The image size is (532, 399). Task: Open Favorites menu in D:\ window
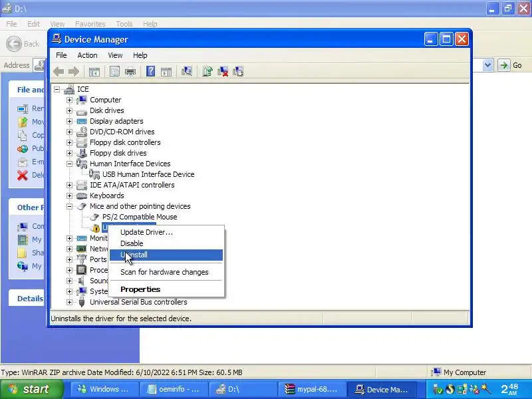click(x=90, y=24)
